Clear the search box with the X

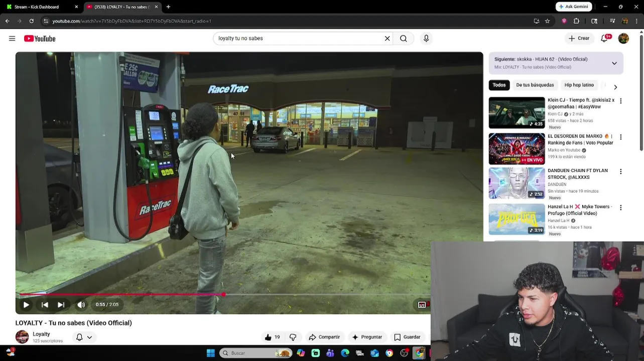[x=388, y=39]
